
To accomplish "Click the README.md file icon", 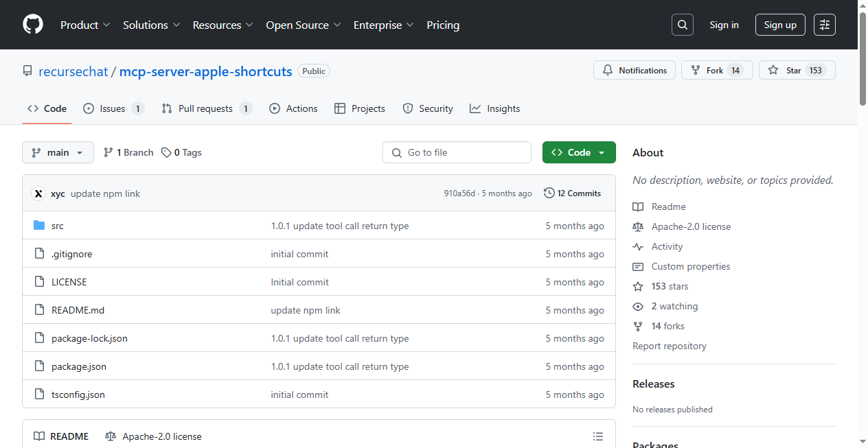I will [x=39, y=310].
